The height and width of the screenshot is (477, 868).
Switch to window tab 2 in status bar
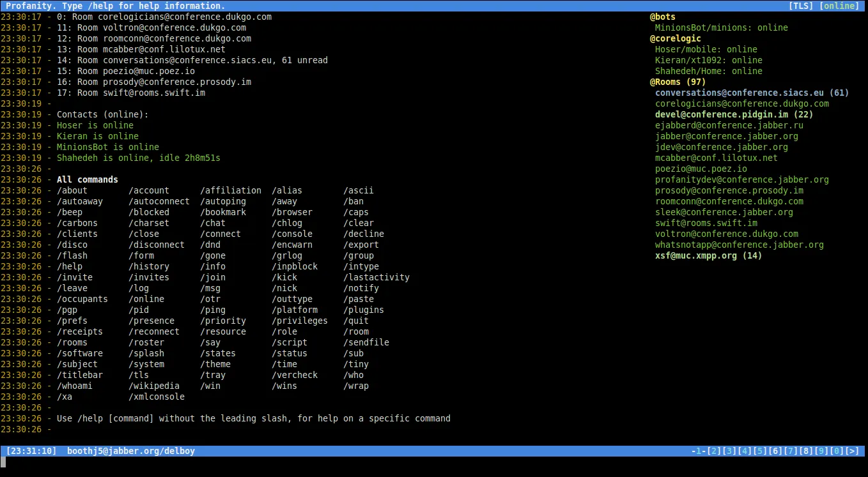point(714,451)
